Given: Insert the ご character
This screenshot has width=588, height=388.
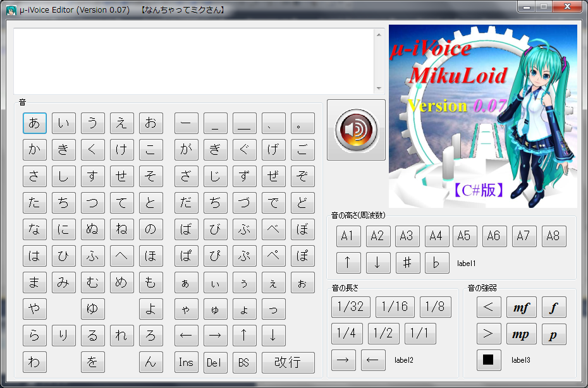Looking at the screenshot, I should pos(303,150).
